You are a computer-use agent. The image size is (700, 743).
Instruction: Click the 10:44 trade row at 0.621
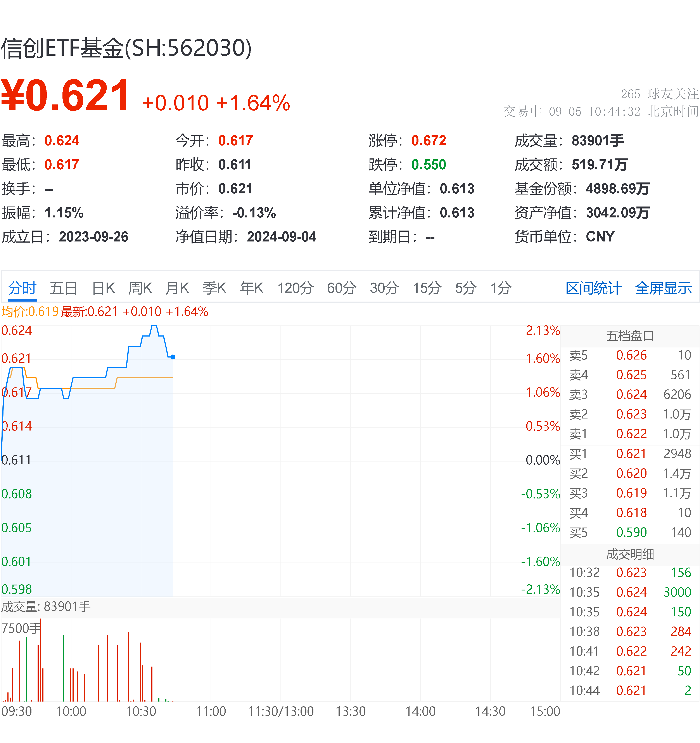click(630, 691)
